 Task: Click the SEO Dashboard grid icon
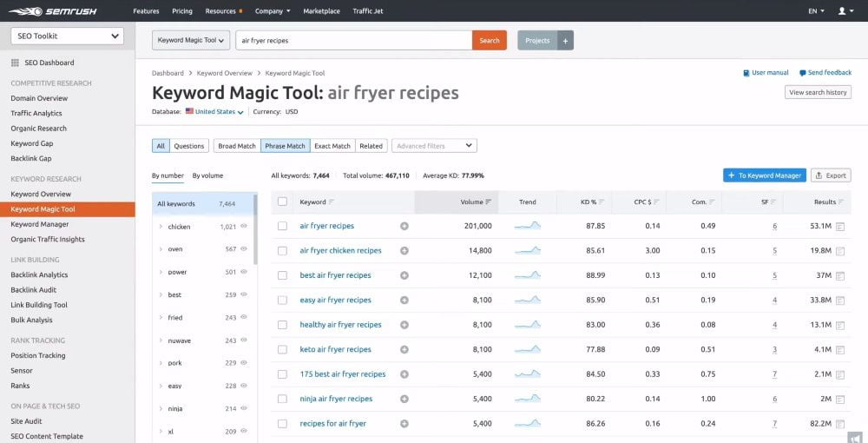tap(15, 63)
